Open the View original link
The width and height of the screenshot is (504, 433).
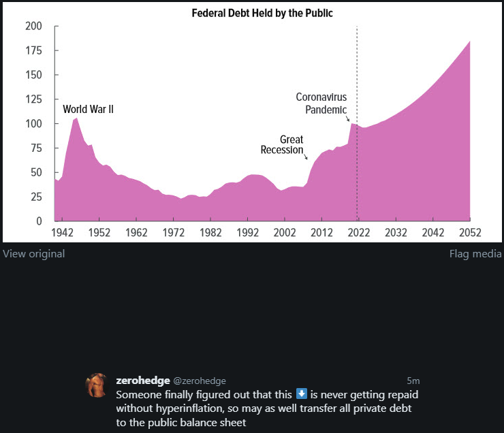point(34,254)
